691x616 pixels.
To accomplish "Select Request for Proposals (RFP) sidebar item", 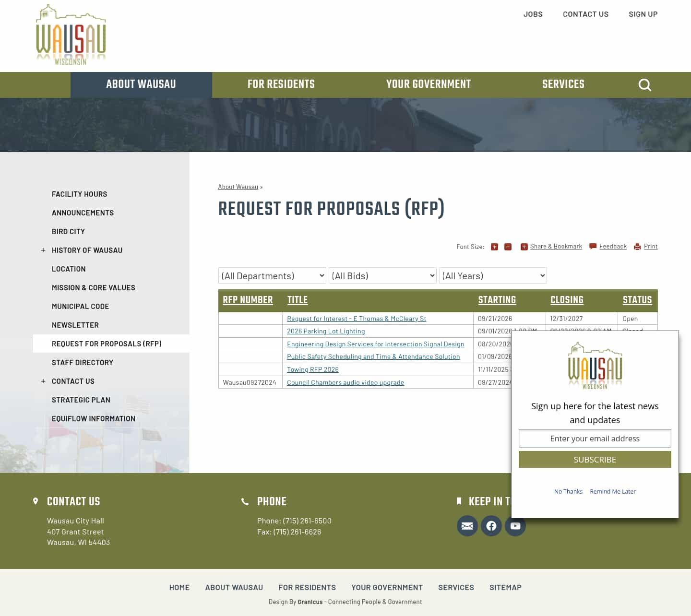I will pyautogui.click(x=111, y=344).
